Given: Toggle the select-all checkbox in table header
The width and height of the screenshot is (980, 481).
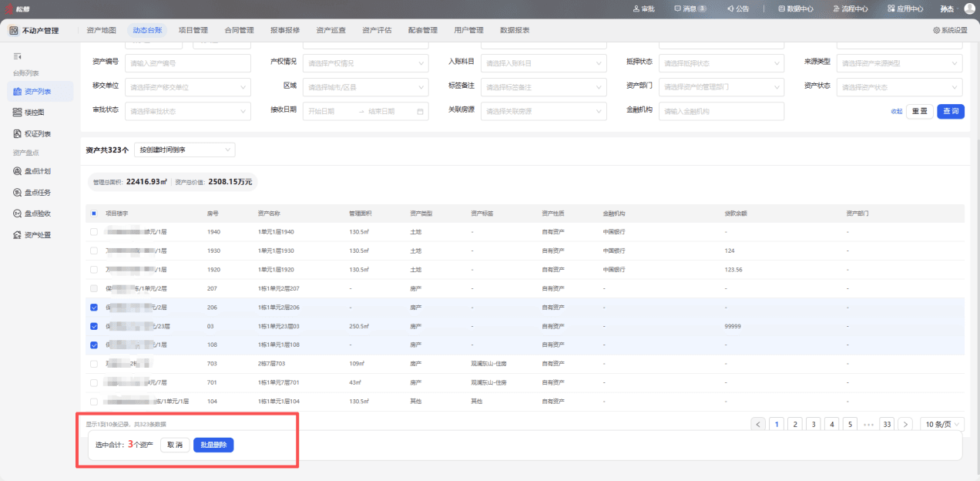Looking at the screenshot, I should (94, 213).
